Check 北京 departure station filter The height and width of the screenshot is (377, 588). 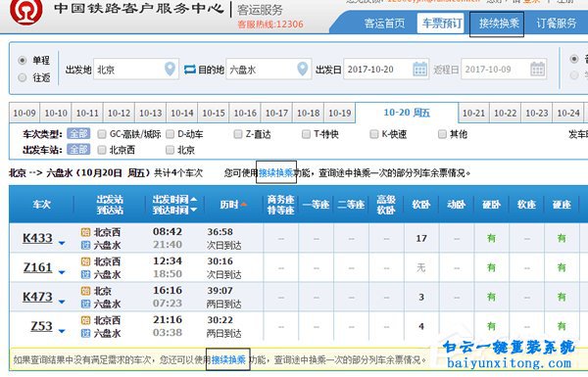170,150
